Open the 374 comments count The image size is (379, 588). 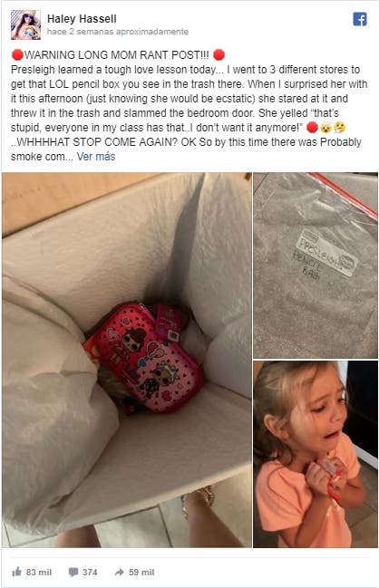(x=90, y=573)
